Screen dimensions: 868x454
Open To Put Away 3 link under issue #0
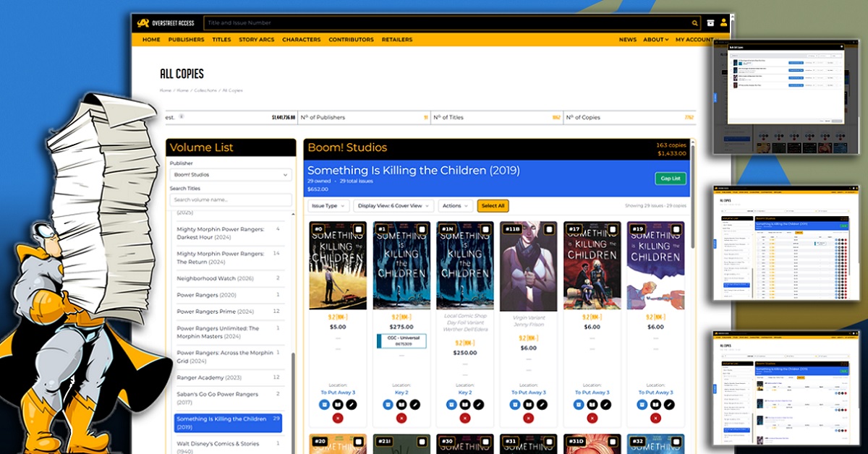pos(338,393)
